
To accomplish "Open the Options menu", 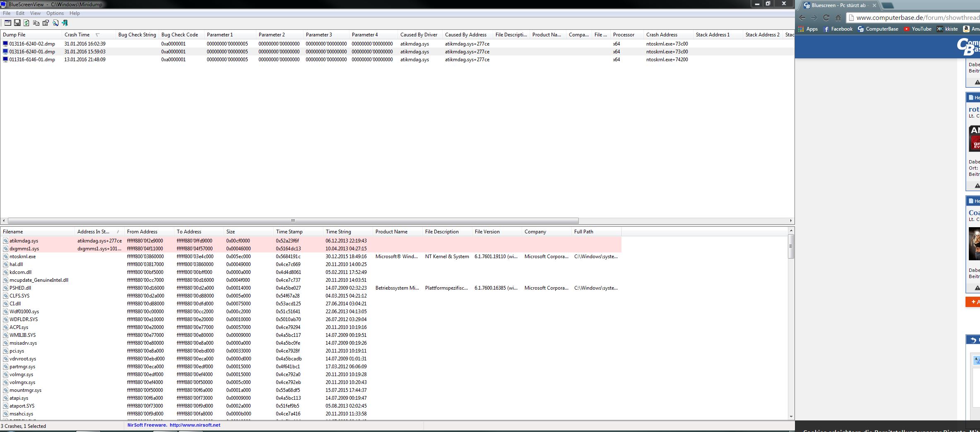I will tap(55, 13).
